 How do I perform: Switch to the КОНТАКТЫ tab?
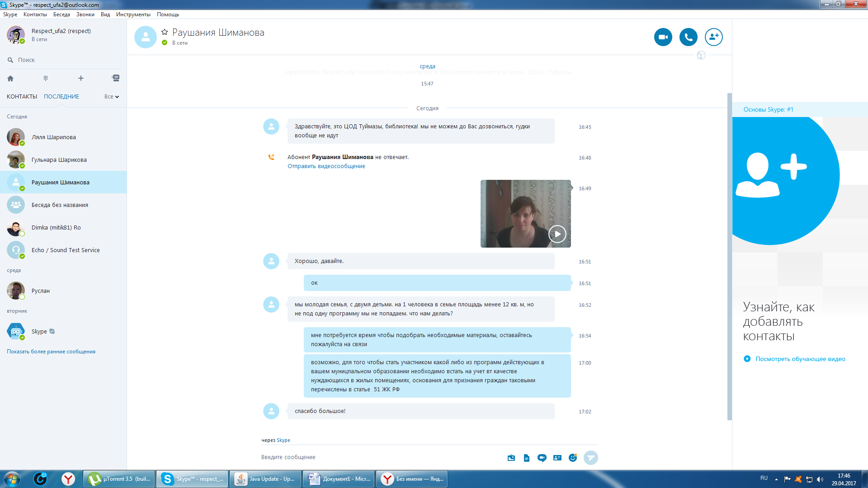22,97
